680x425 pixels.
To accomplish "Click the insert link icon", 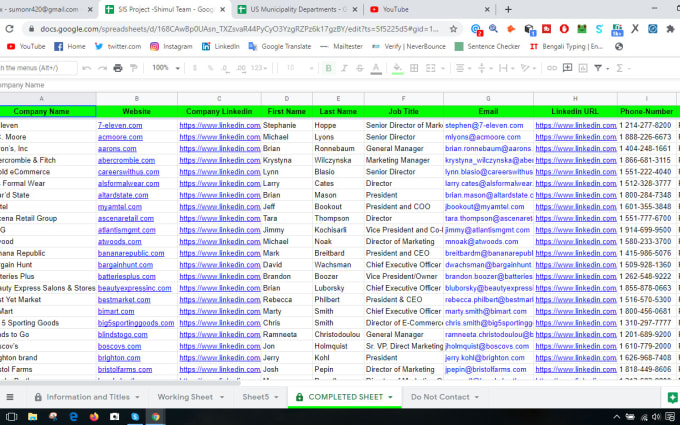I will (552, 68).
